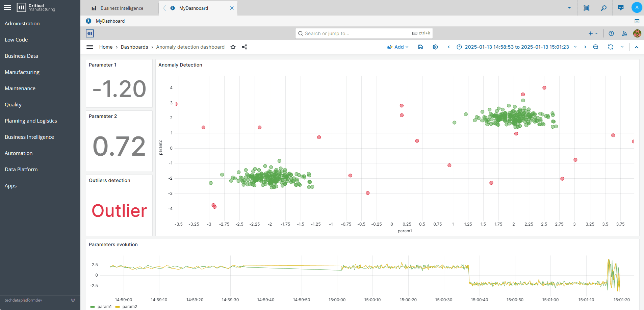Open Manufacturing in the left menu
The width and height of the screenshot is (644, 310).
point(22,72)
